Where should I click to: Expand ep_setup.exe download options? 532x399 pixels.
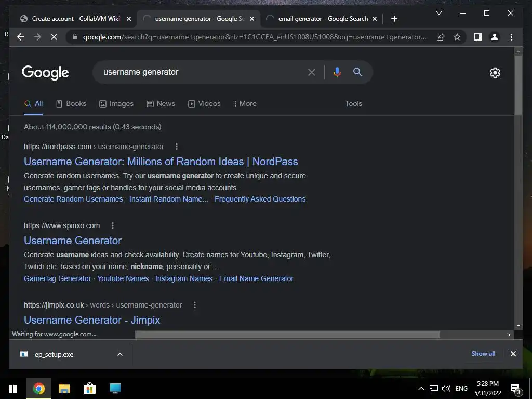[120, 354]
